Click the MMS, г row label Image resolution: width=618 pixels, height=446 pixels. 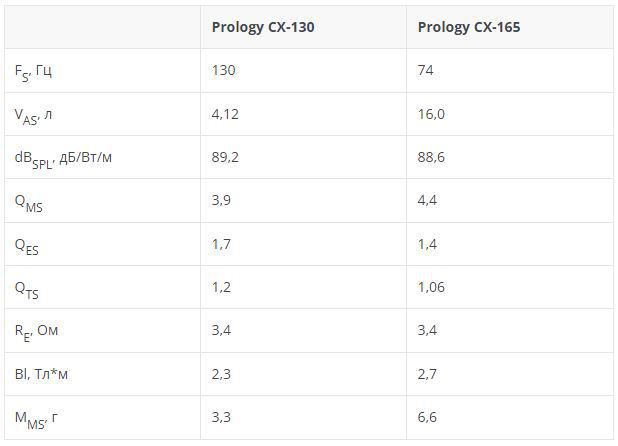pyautogui.click(x=36, y=417)
